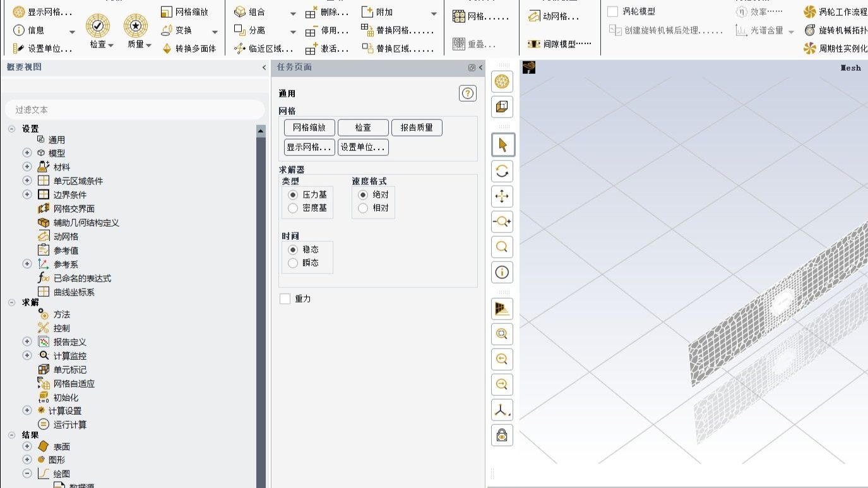Select the pan view tool
Viewport: 868px width, 488px height.
(502, 196)
